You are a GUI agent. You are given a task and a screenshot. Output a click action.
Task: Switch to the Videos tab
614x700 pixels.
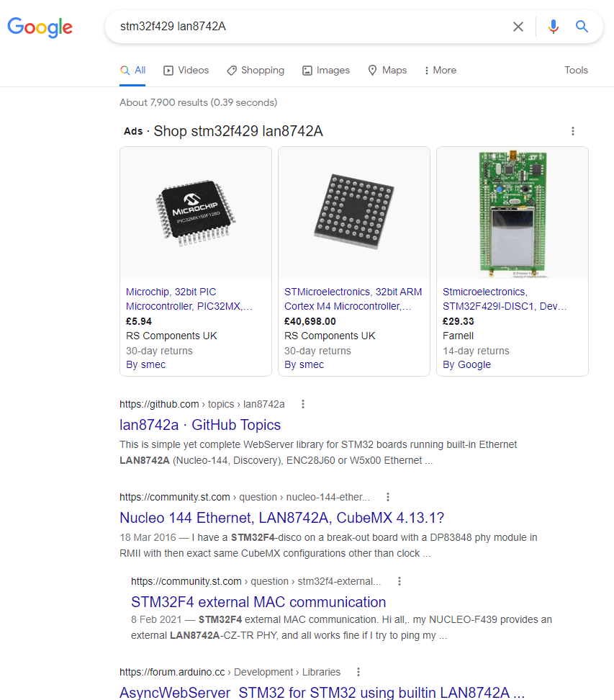(186, 70)
